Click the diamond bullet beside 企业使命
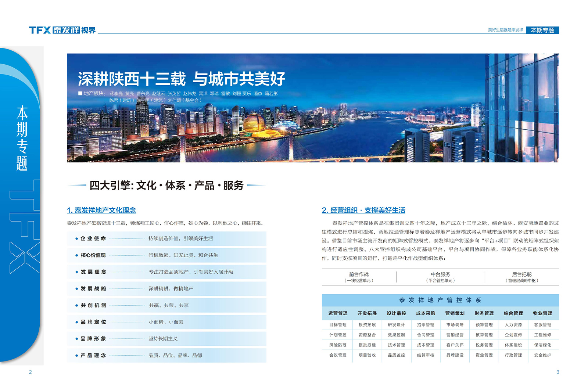Screen dimensions: 588x392 coord(77,238)
